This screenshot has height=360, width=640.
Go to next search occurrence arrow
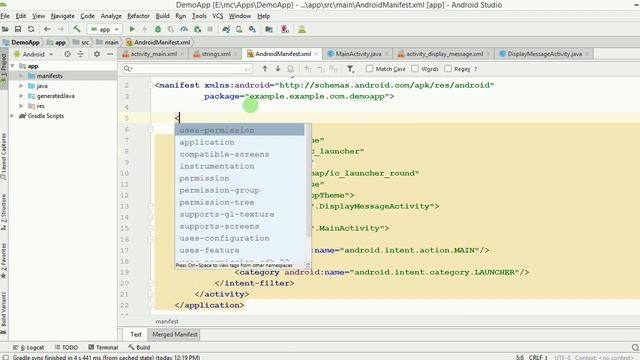pyautogui.click(x=278, y=69)
